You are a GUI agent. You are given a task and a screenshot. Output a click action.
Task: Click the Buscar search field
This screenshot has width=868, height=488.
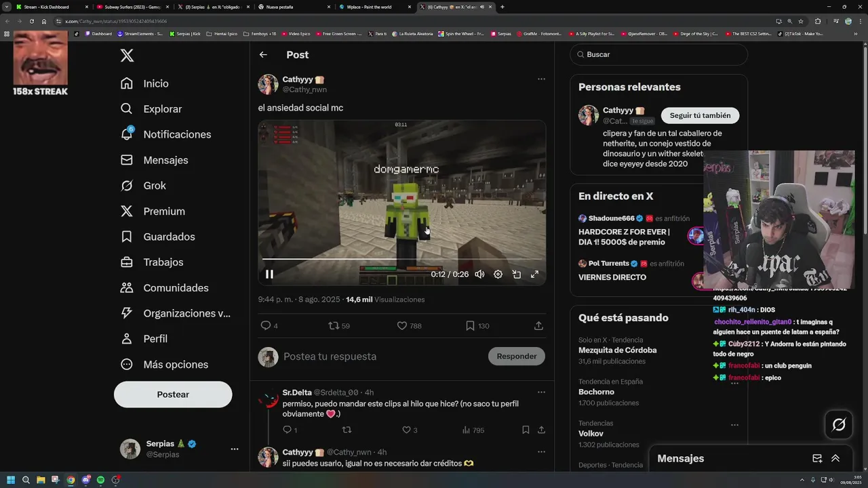(658, 54)
